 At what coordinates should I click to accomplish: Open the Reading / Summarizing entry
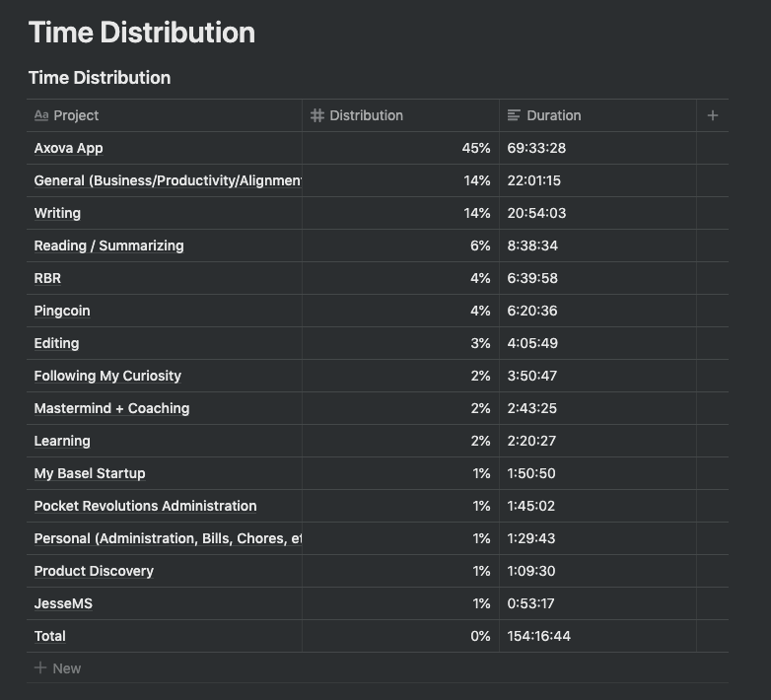click(108, 245)
